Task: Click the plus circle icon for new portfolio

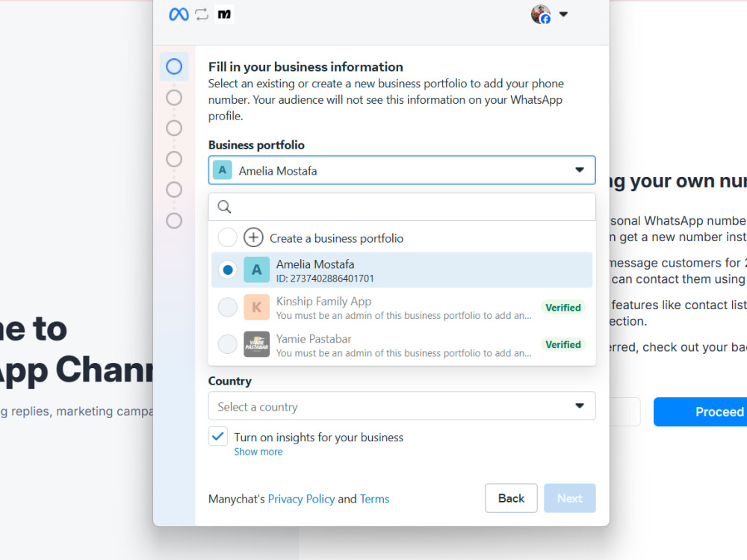Action: click(253, 237)
